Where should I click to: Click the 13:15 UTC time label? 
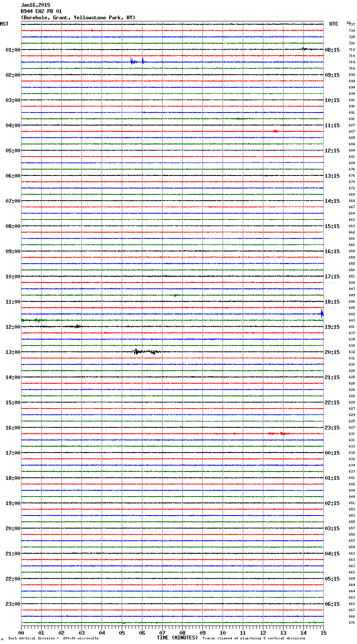click(332, 176)
